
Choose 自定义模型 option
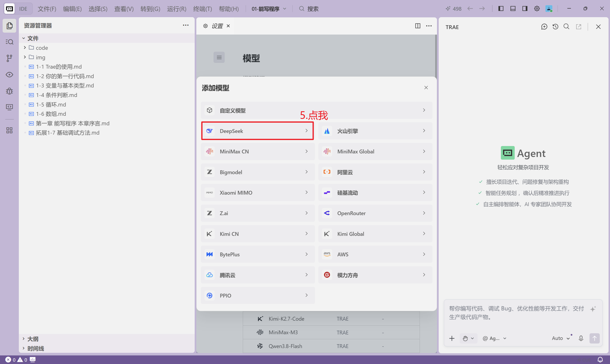[316, 110]
